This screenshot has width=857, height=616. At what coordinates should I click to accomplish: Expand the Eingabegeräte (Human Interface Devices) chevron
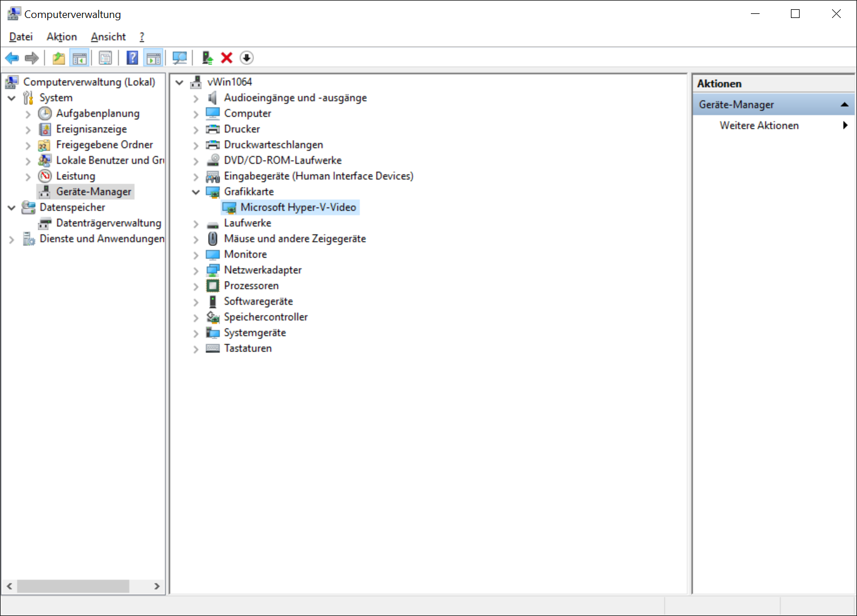[x=196, y=176]
